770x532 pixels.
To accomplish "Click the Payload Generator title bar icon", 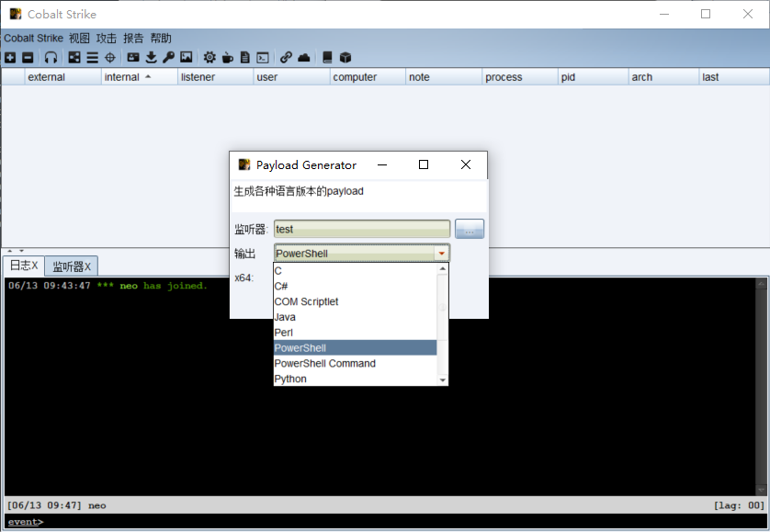I will [244, 164].
